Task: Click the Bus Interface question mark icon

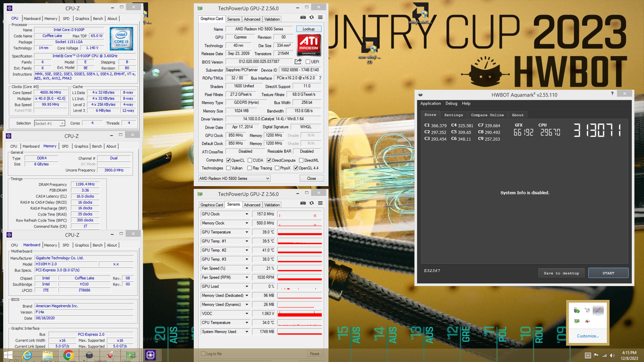Action: [x=320, y=78]
